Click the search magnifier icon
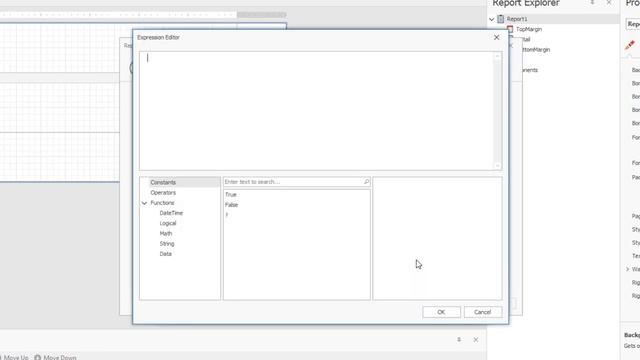This screenshot has height=360, width=640. click(x=366, y=182)
